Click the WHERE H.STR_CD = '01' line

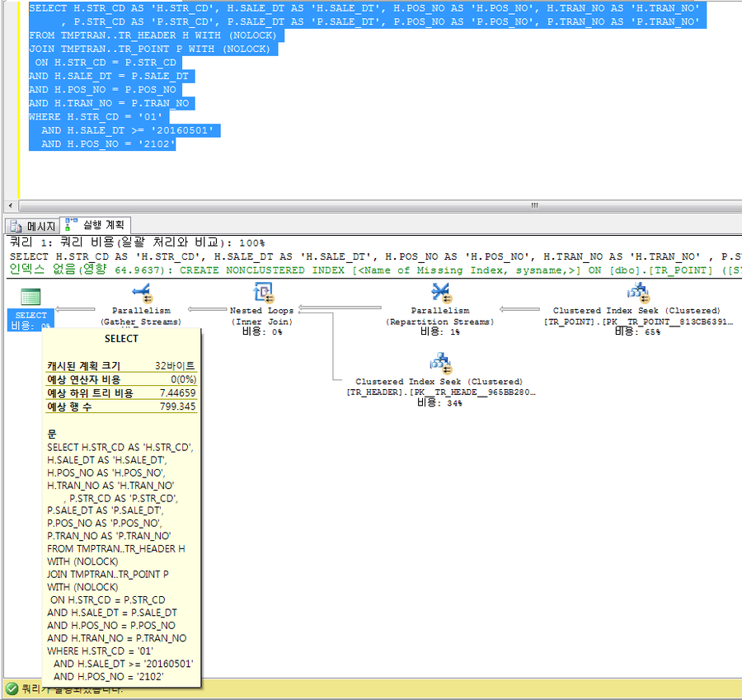pyautogui.click(x=96, y=117)
